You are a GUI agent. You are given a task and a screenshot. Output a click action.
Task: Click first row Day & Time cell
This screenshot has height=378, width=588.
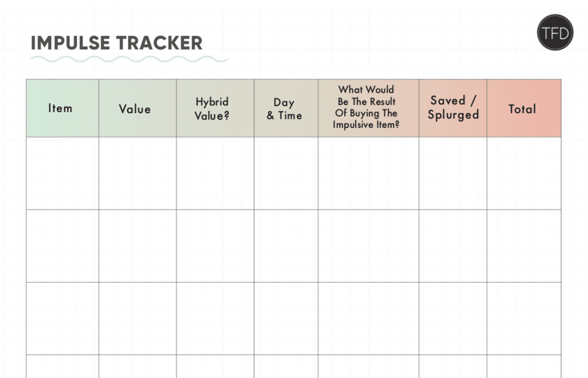[x=286, y=173]
